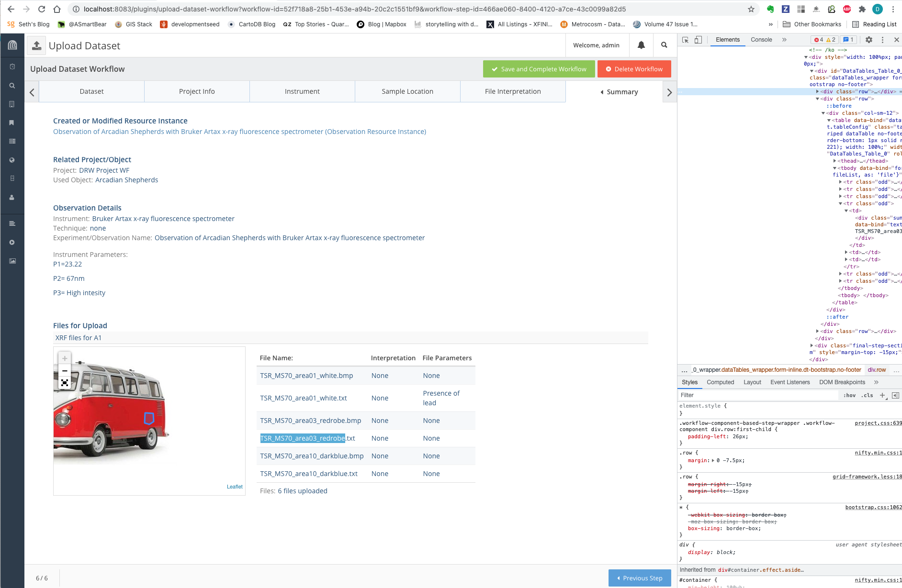Open the DevTools settings gear
Image resolution: width=902 pixels, height=588 pixels.
coord(869,40)
